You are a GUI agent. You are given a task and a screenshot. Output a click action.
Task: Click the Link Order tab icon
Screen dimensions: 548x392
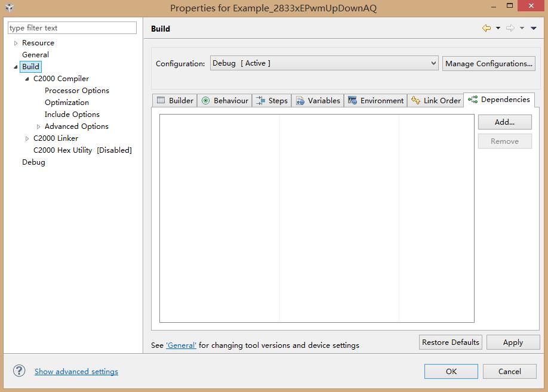point(415,100)
